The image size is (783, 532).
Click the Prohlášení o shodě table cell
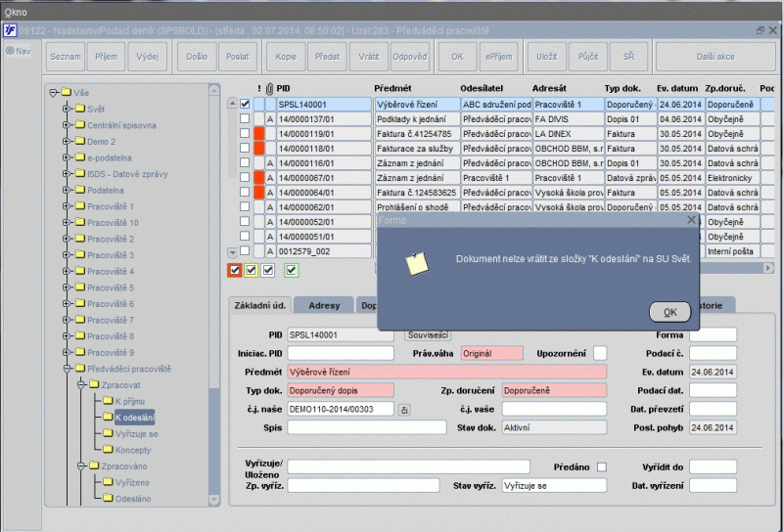point(417,207)
